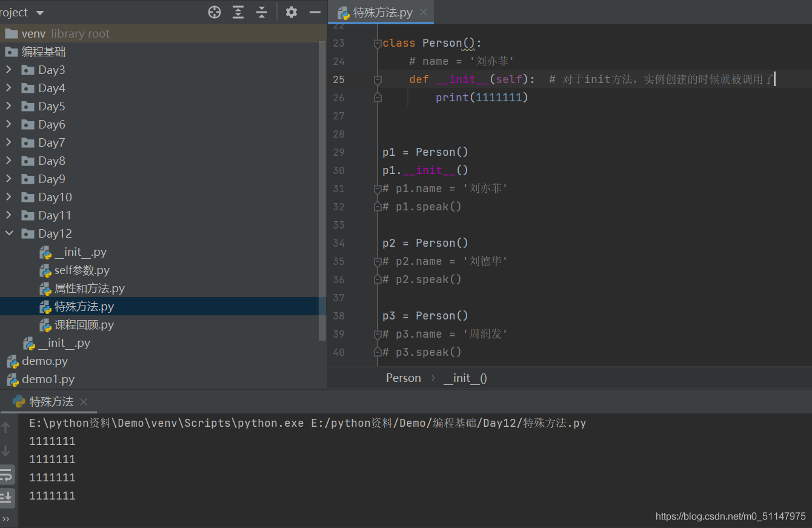Click Person in the breadcrumb bar

click(x=404, y=378)
